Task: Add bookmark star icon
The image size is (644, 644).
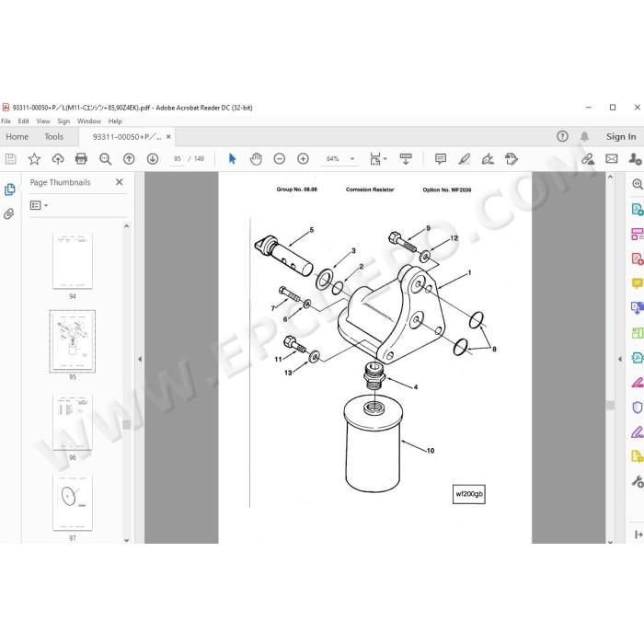Action: pos(34,158)
